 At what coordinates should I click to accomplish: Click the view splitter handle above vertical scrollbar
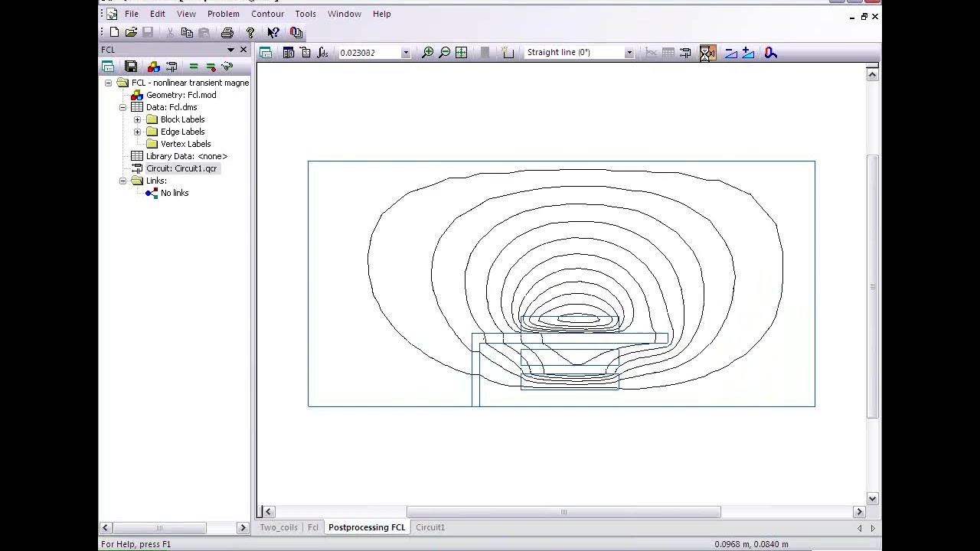pos(872,66)
